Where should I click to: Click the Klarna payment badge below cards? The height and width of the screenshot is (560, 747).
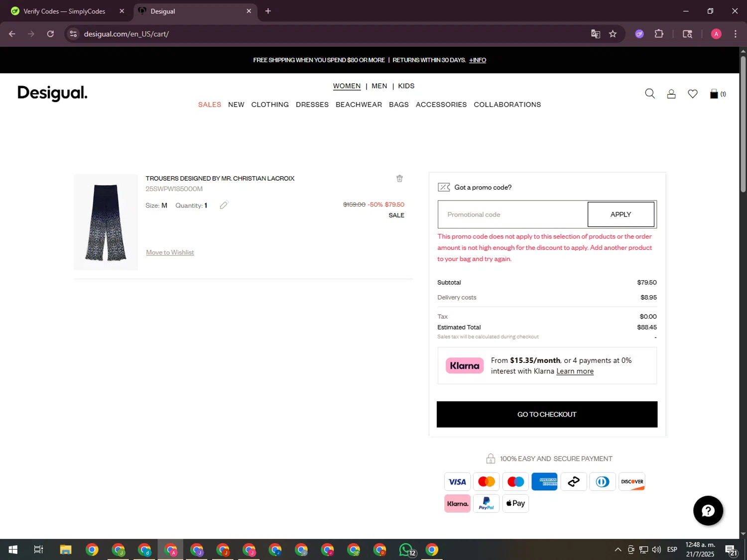(457, 503)
